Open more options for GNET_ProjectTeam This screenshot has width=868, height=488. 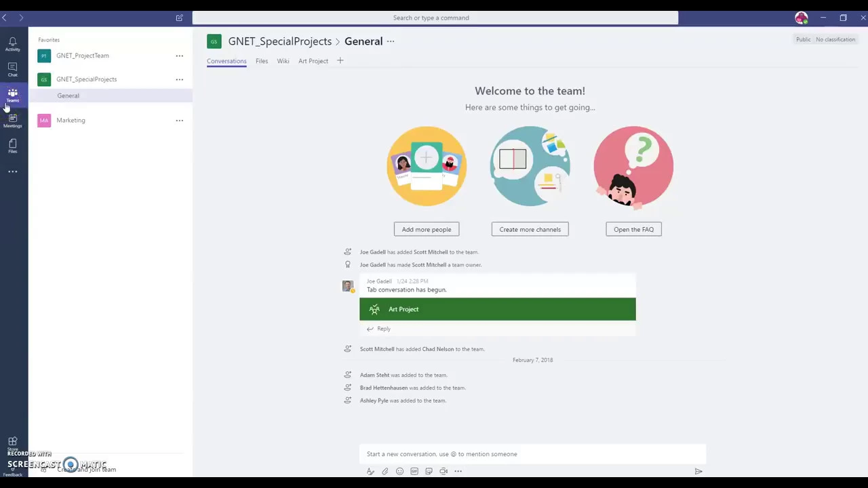tap(180, 56)
